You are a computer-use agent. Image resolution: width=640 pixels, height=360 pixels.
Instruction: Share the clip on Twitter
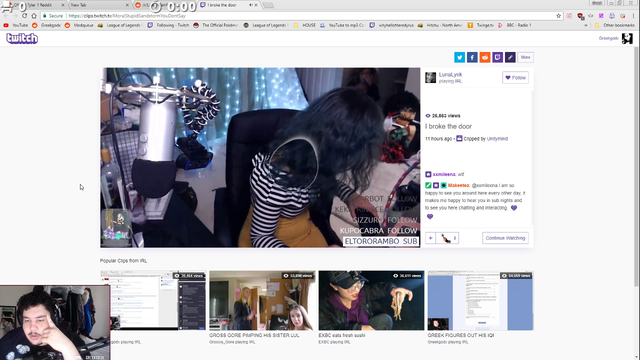[x=459, y=57]
